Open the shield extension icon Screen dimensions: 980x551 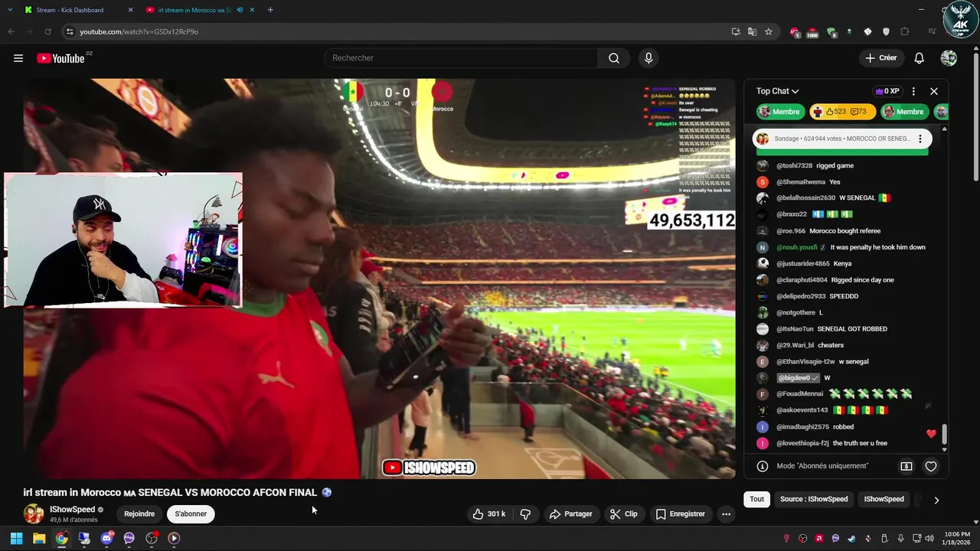886,31
